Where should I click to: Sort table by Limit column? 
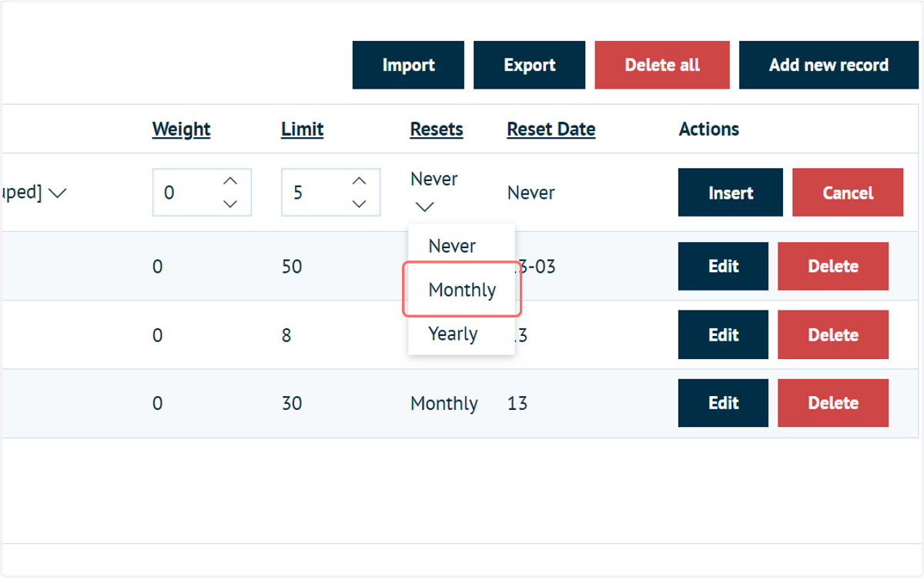[x=302, y=129]
